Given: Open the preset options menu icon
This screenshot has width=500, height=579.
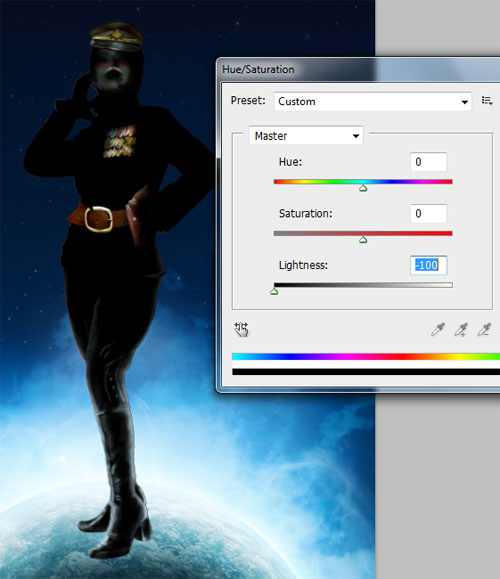Looking at the screenshot, I should point(487,100).
